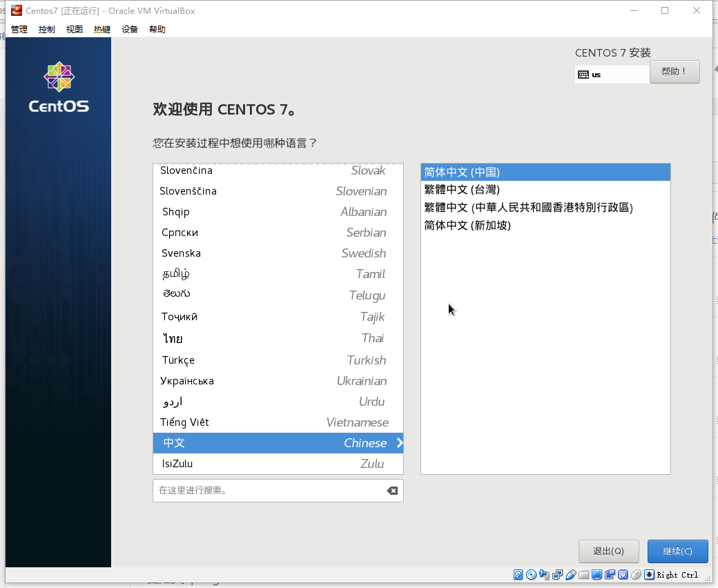The image size is (718, 588).
Task: Maximize the VirtualBox window
Action: pyautogui.click(x=665, y=10)
